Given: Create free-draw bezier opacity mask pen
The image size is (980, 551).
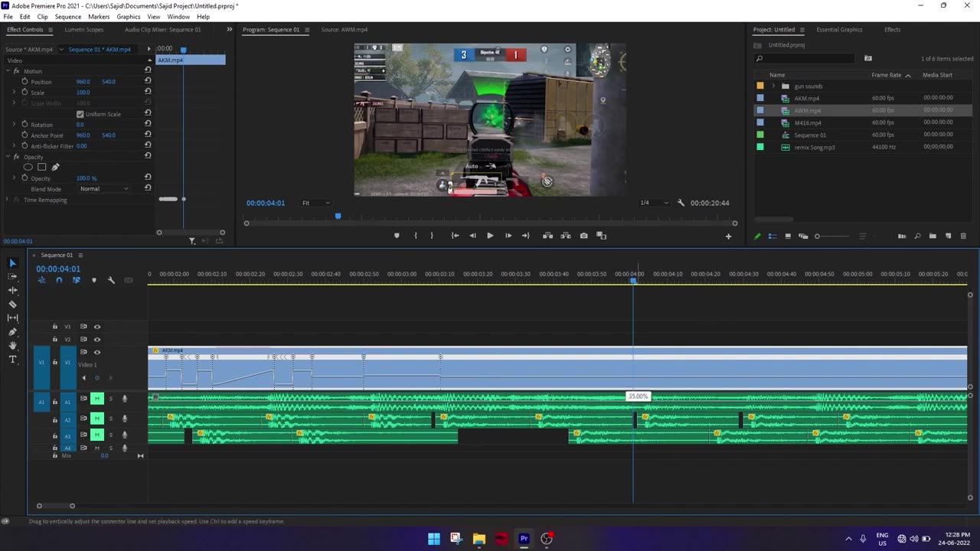Looking at the screenshot, I should tap(55, 167).
